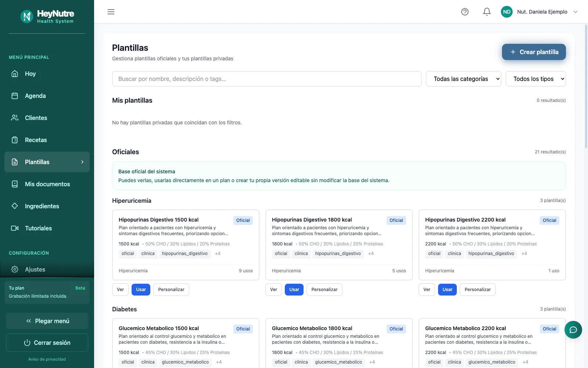Open Hipopurinas Digestivo 1500 kcal card
This screenshot has width=588, height=368.
tap(186, 245)
